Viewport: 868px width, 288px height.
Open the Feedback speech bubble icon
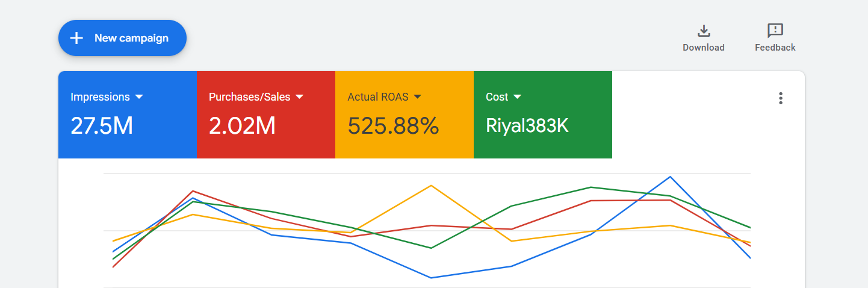(775, 31)
